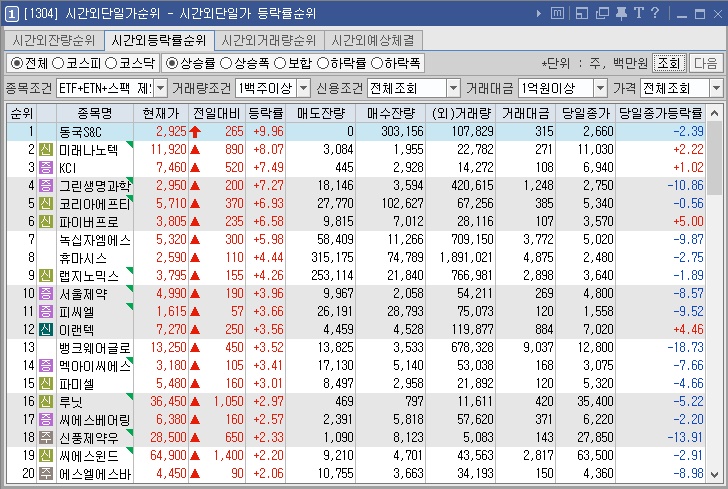Click the play arrow icon in title bar
Screen dimensions: 728x489
click(x=539, y=13)
